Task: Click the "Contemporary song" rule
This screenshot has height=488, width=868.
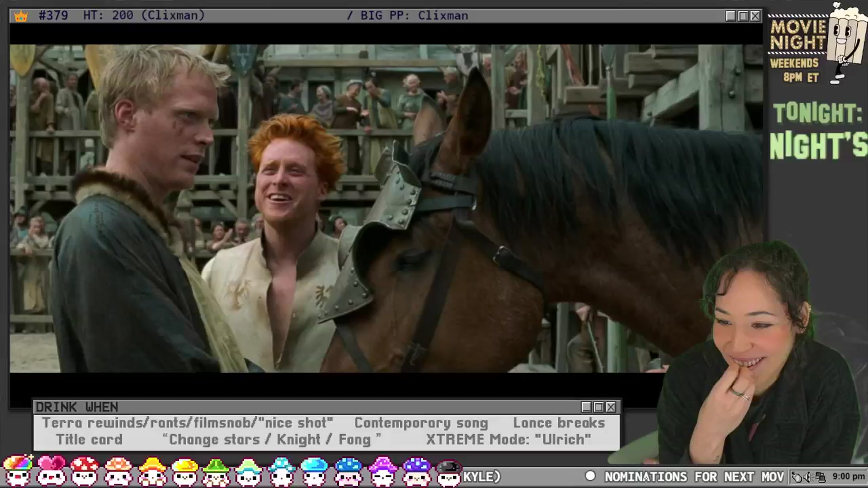Action: [421, 423]
